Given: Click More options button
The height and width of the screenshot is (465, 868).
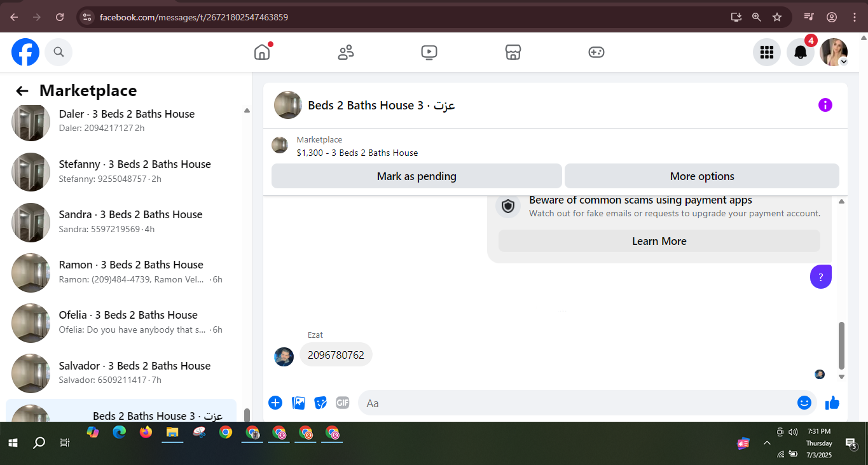Looking at the screenshot, I should pos(702,176).
